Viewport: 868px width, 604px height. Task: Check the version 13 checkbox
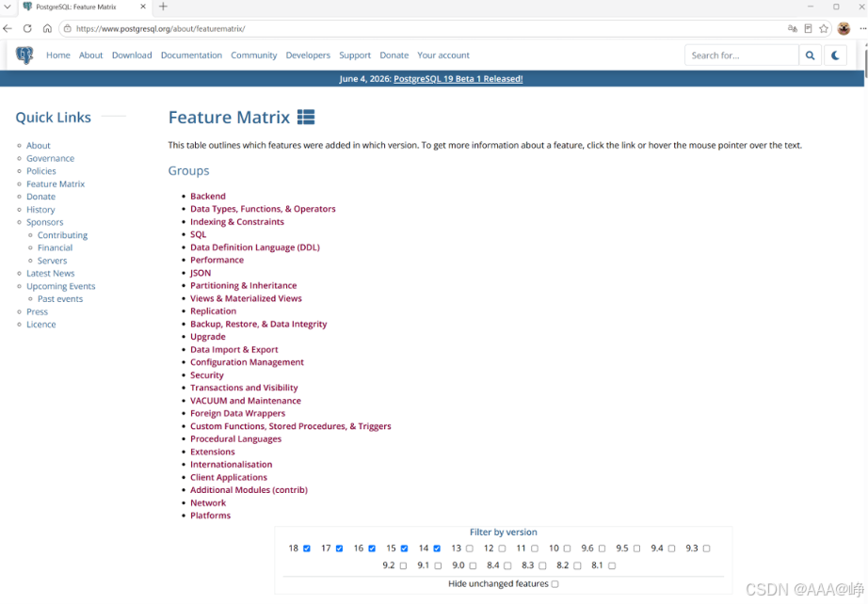[470, 548]
